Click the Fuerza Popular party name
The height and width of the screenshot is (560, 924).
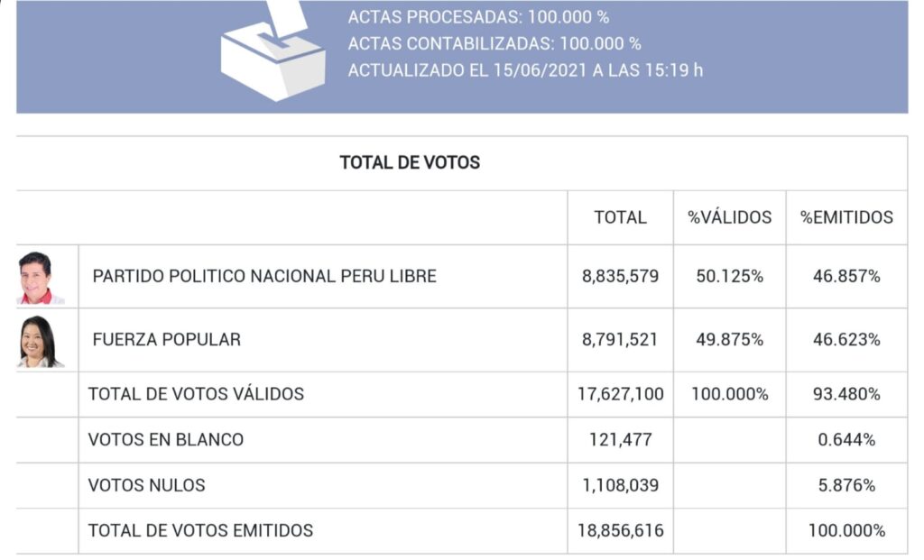pos(167,340)
